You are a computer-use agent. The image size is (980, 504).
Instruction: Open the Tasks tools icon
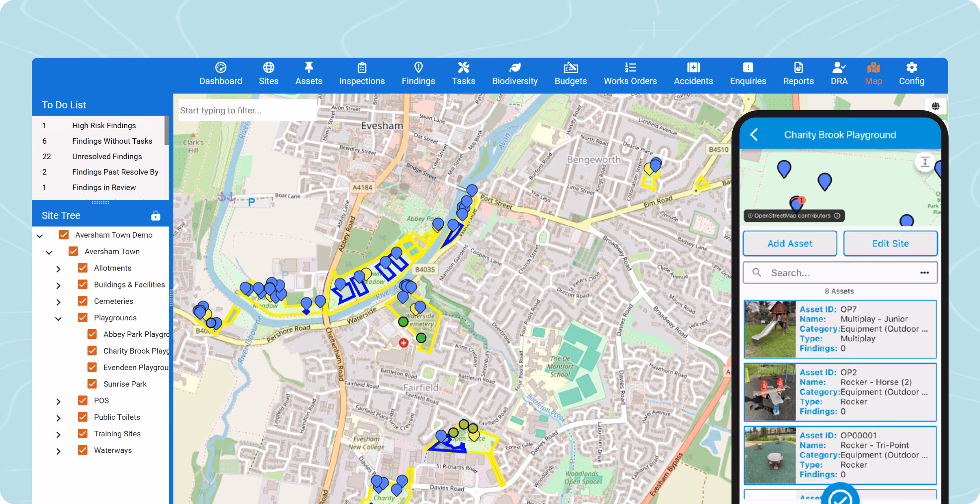click(463, 68)
